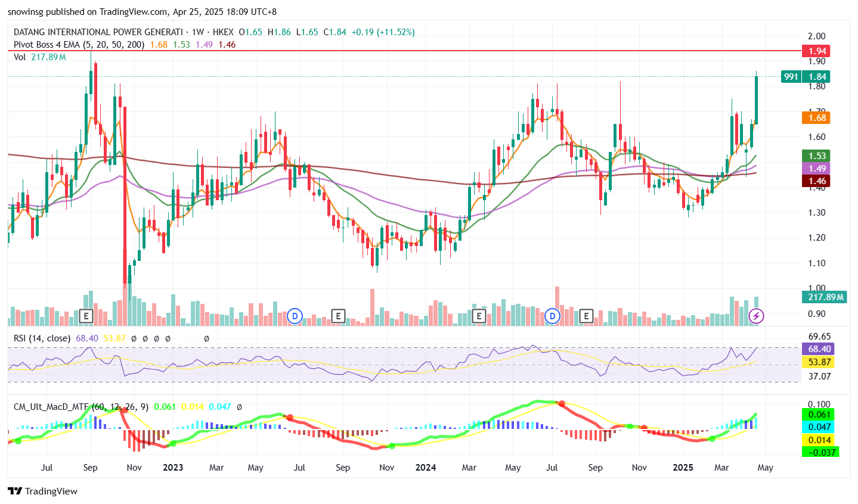The height and width of the screenshot is (504, 858).
Task: Select the RSI (14, close) indicator legend
Action: pos(42,338)
